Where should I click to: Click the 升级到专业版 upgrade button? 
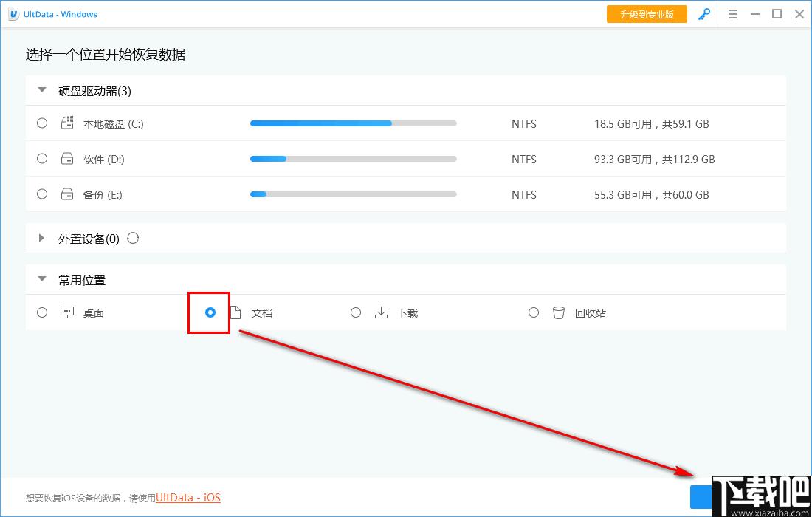[647, 15]
